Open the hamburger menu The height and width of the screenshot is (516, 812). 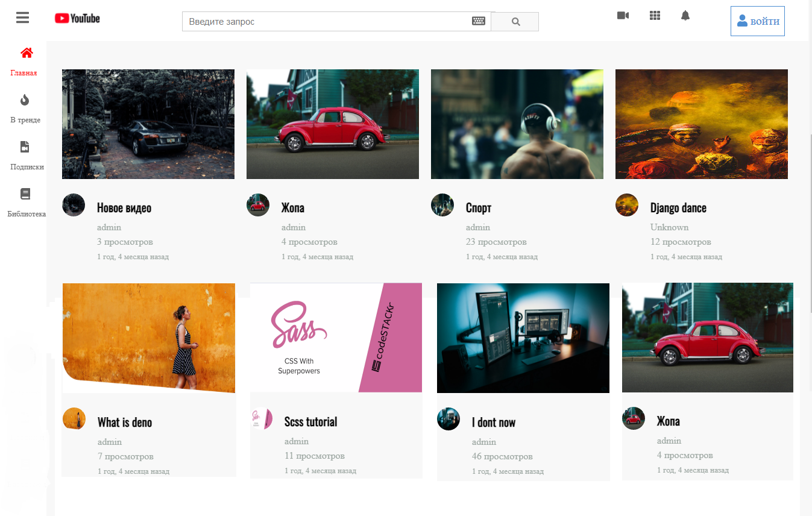click(22, 17)
